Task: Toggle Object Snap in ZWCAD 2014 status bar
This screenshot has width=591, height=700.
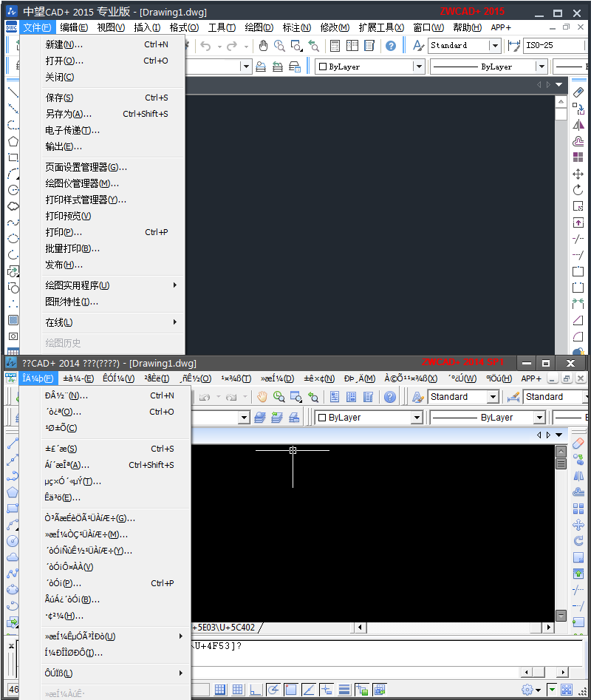Action: click(x=290, y=690)
